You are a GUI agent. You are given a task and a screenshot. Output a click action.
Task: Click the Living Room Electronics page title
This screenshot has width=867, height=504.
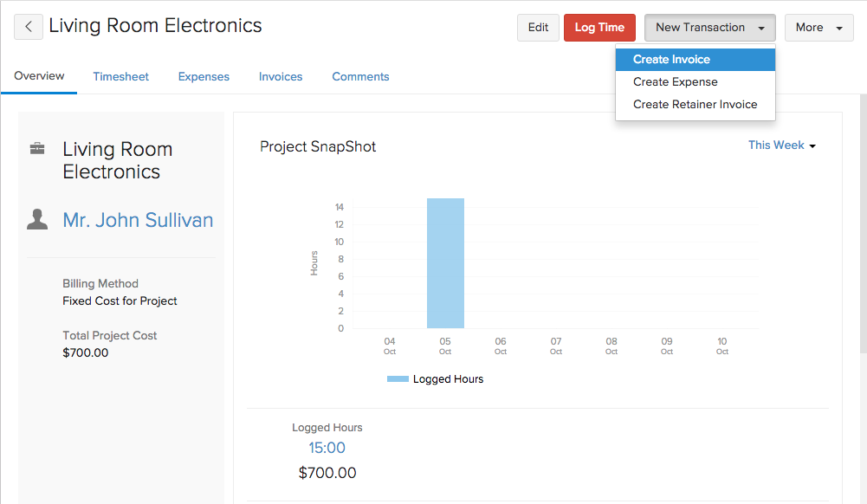click(155, 26)
